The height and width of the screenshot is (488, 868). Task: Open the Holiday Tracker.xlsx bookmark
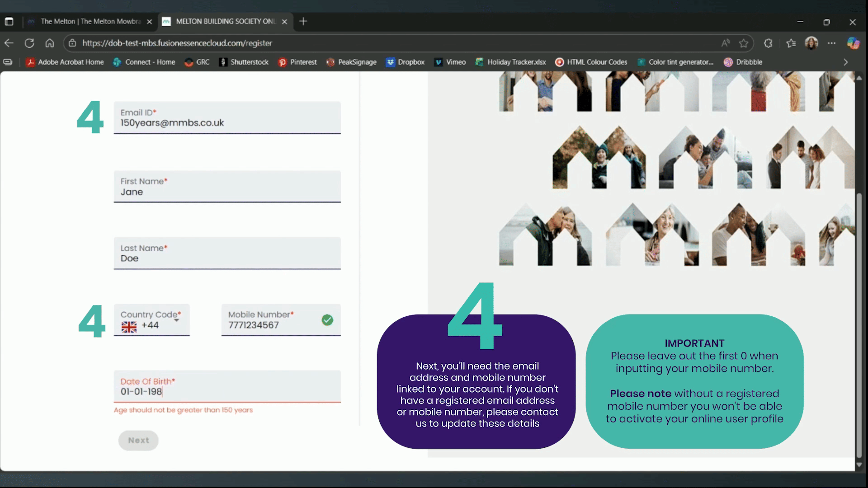[511, 62]
